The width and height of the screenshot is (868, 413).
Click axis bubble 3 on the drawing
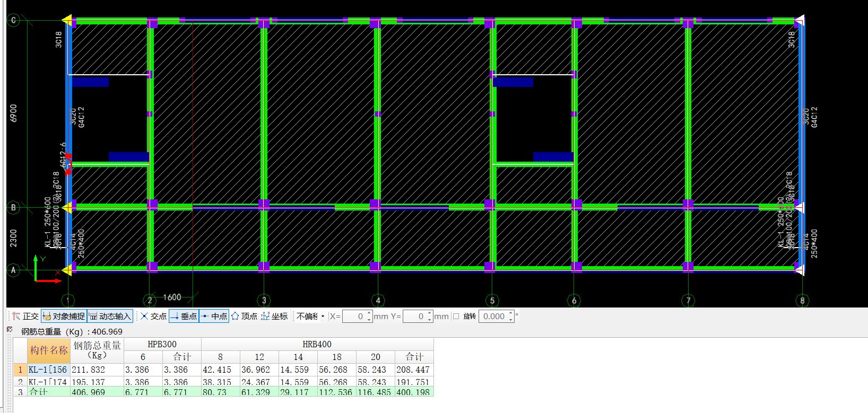(x=264, y=301)
